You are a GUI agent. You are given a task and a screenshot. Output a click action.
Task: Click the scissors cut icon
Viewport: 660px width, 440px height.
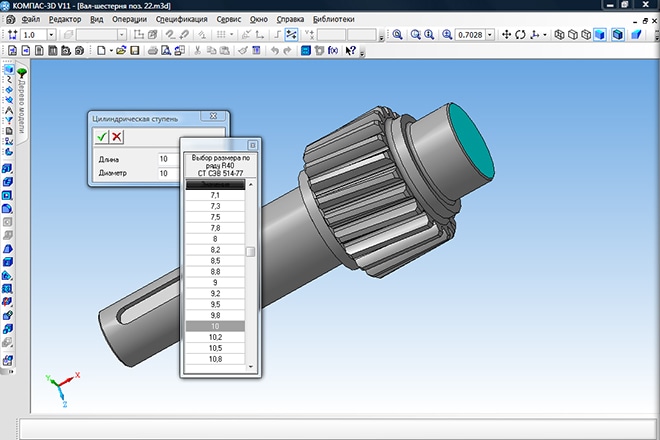tap(197, 51)
